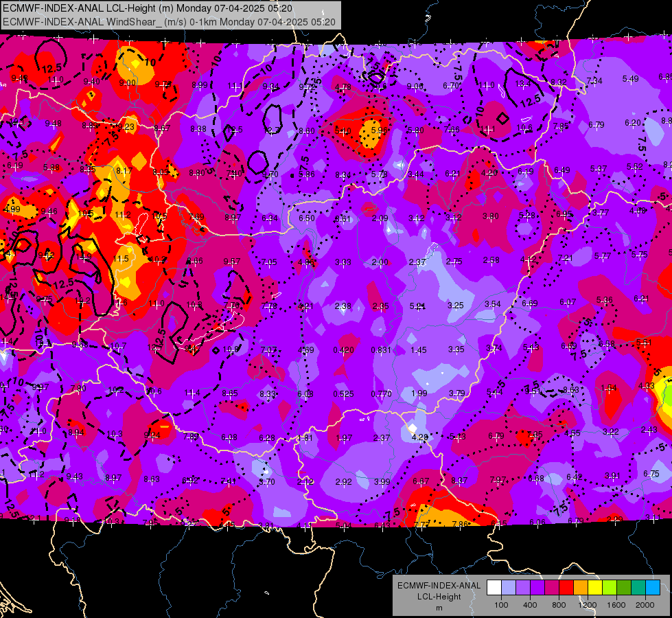
Task: Click the grid value 6.50
Action: click(306, 218)
